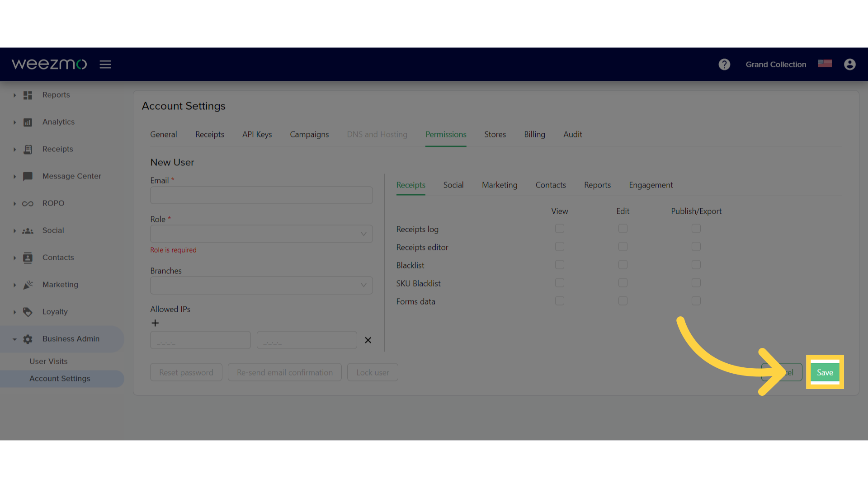Click the US flag language icon

[x=825, y=64]
